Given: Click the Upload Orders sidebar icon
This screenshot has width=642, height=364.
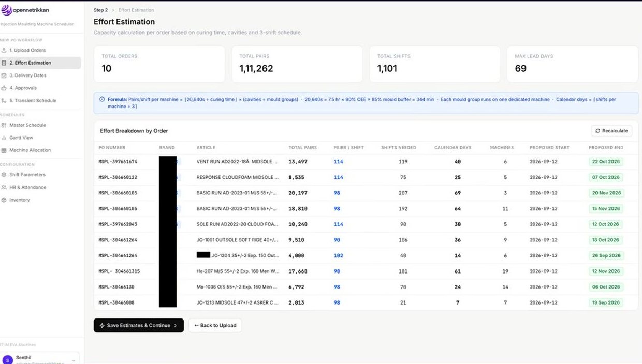Looking at the screenshot, I should 4,50.
